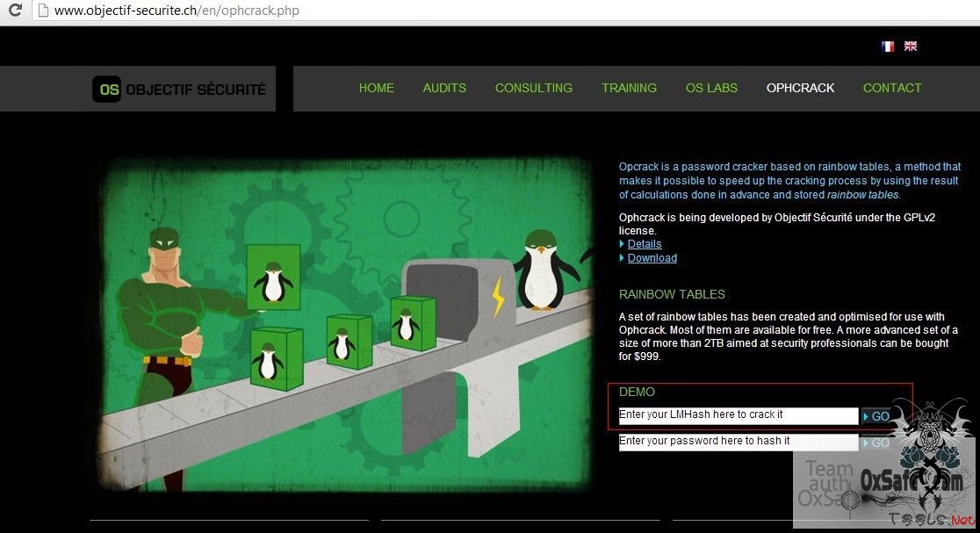
Task: Click the OS logo badge in the header
Action: tap(106, 90)
